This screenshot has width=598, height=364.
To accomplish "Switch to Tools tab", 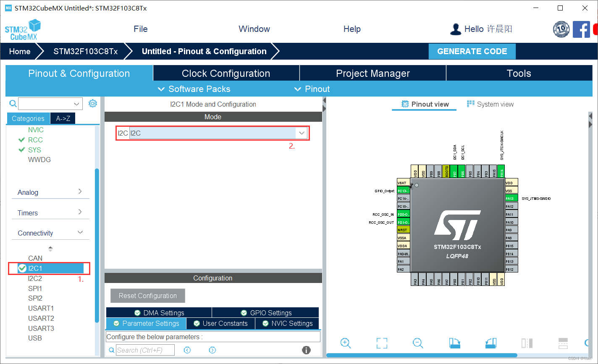I will (x=519, y=73).
